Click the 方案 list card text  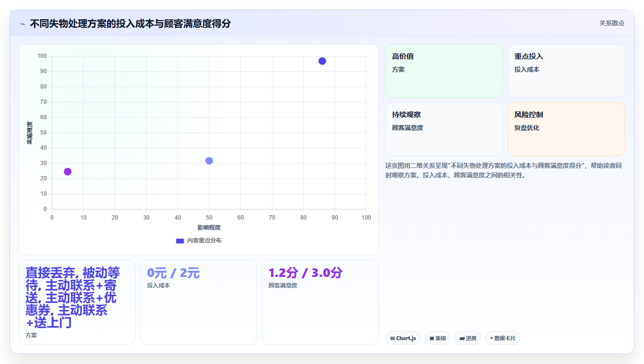point(73,298)
